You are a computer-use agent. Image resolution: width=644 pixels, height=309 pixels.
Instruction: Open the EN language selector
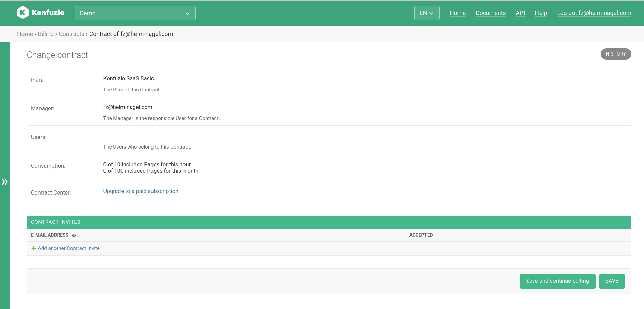[426, 13]
